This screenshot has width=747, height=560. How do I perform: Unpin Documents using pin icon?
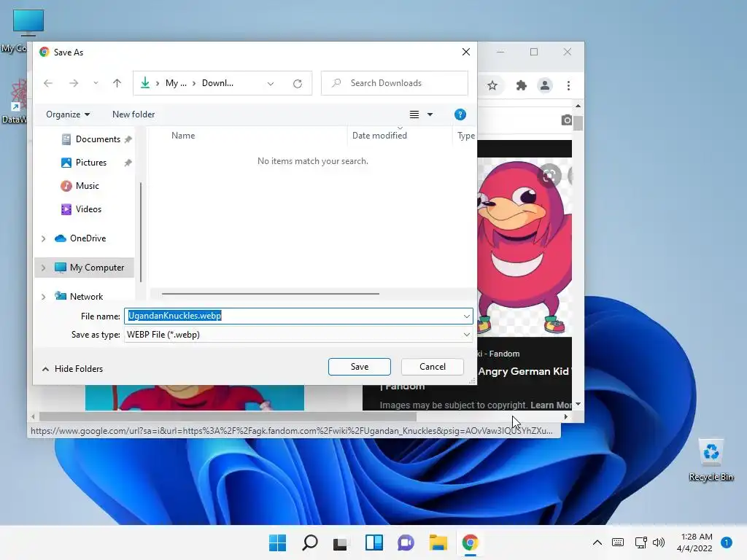coord(128,139)
